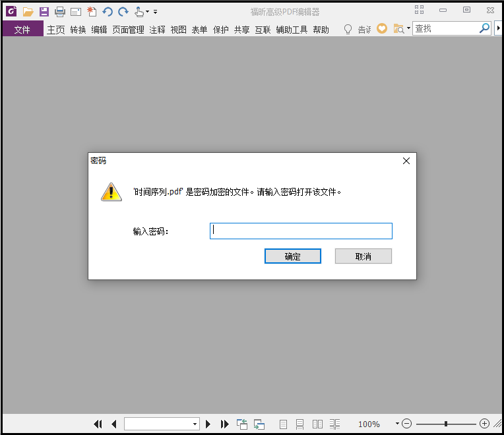This screenshot has height=435, width=504.
Task: Click the folder search icon
Action: click(x=398, y=29)
